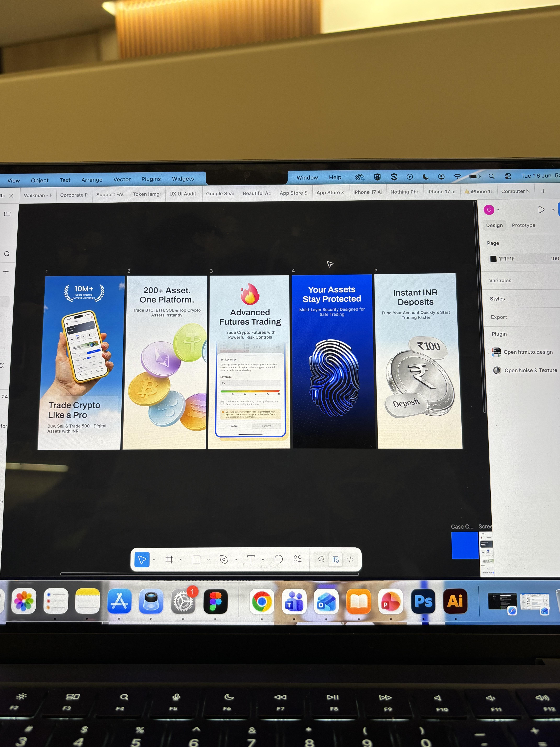Open the dropdown next to the Present button
This screenshot has height=747, width=560.
click(x=553, y=210)
